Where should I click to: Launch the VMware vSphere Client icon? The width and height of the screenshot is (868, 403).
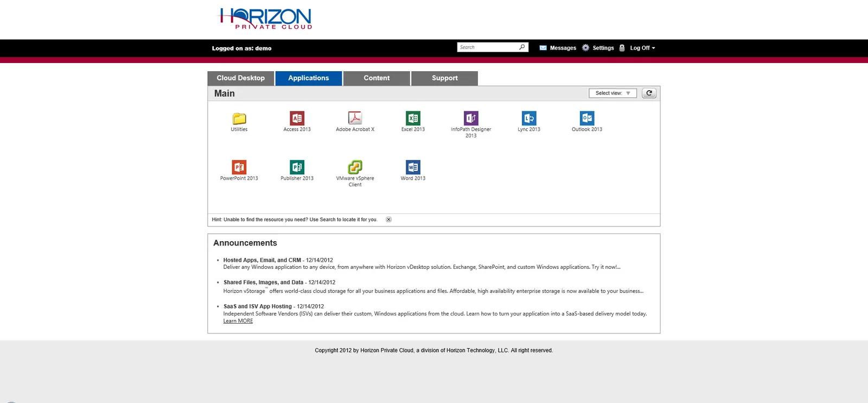point(355,167)
